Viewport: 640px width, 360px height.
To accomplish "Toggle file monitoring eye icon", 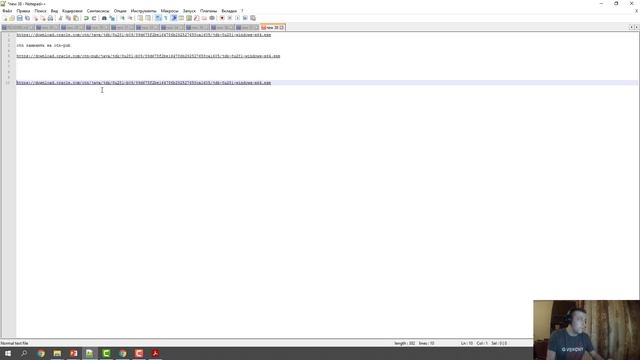I will (212, 18).
